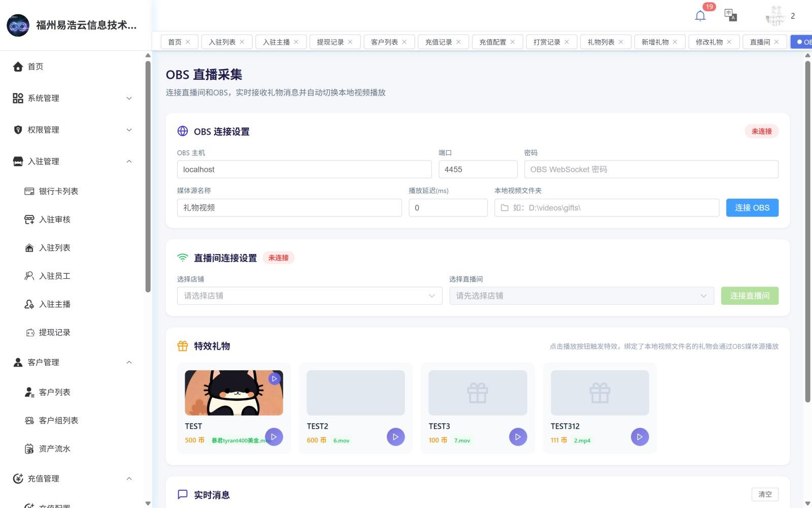The height and width of the screenshot is (508, 812).
Task: Open the user avatar menu
Action: [775, 16]
